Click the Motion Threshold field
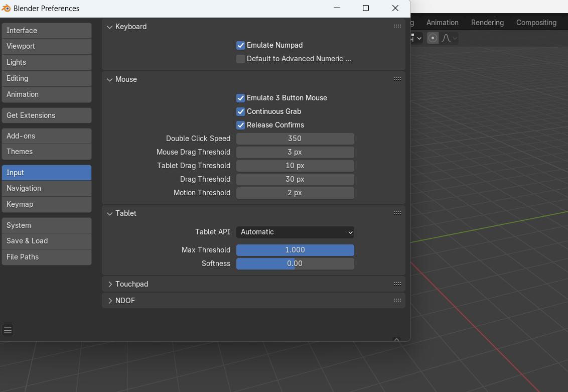Screen dimensions: 568x392 pos(295,193)
